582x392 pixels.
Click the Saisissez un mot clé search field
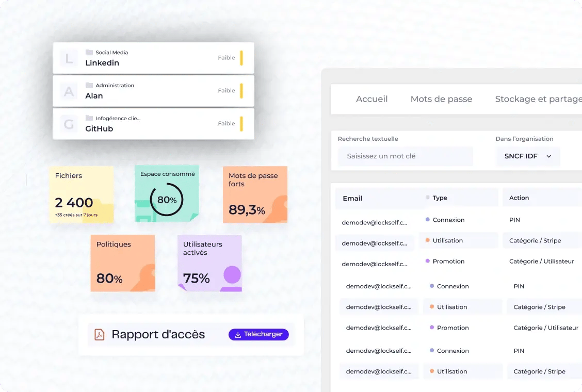[x=405, y=156]
